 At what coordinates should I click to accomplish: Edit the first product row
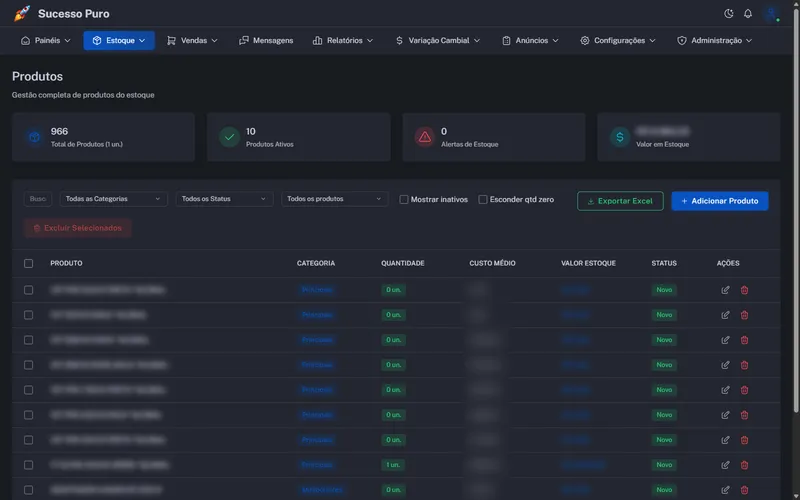(725, 290)
